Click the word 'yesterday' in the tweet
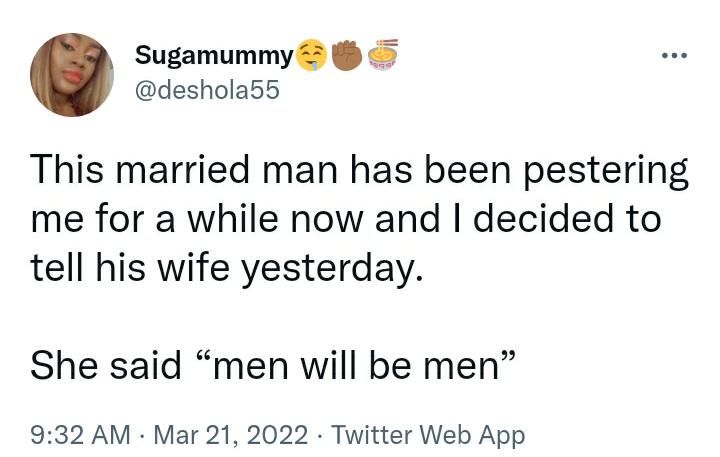Screen dimensions: 720x457 (326, 271)
